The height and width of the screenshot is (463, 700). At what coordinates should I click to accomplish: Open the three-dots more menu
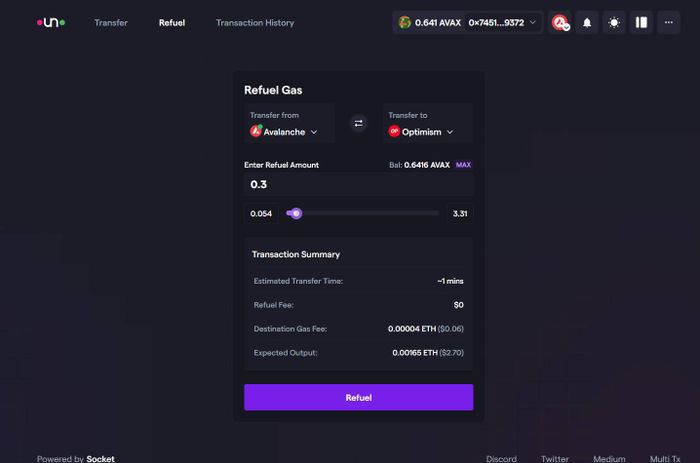[x=668, y=22]
